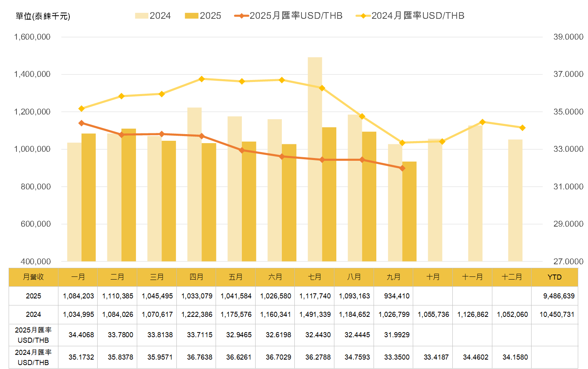The height and width of the screenshot is (369, 588).
Task: Click the YTD column header
Action: (554, 277)
